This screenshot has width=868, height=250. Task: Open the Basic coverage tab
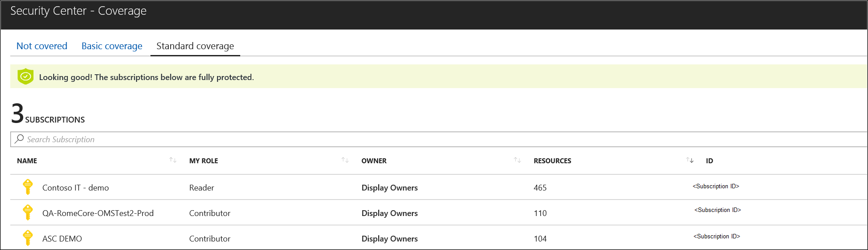click(x=112, y=46)
